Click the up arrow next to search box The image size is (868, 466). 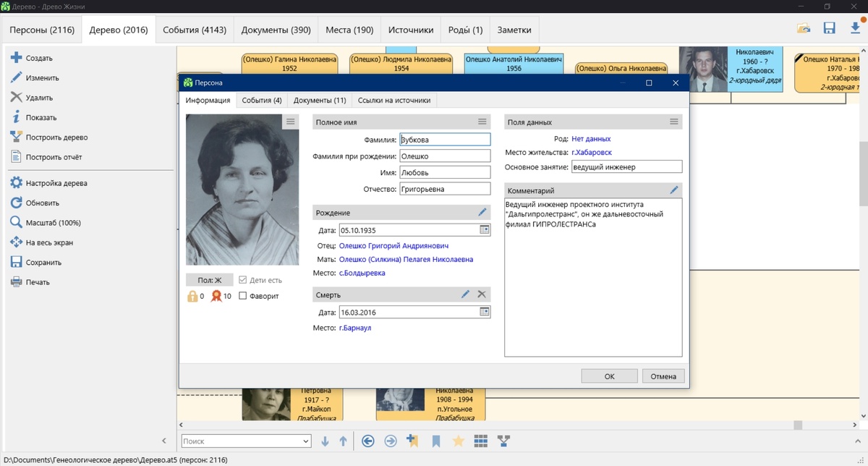point(343,441)
